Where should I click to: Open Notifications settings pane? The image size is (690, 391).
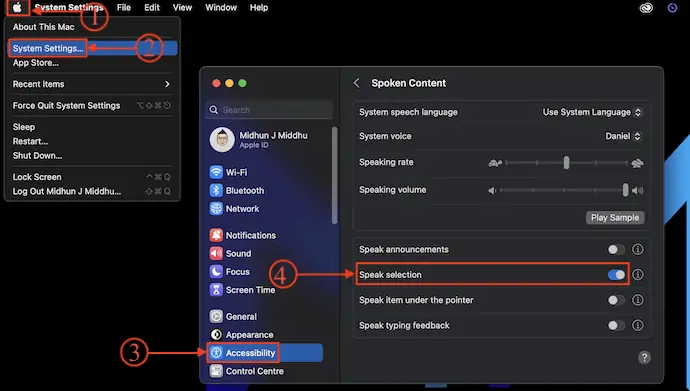point(243,235)
